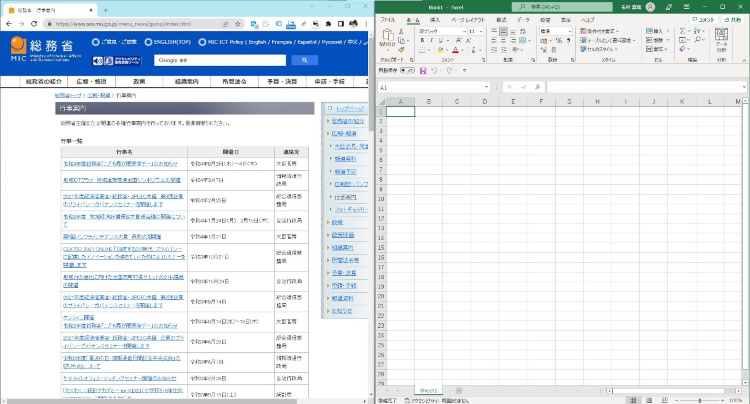
Task: Open the 予算・決算 navigation item
Action: click(282, 81)
